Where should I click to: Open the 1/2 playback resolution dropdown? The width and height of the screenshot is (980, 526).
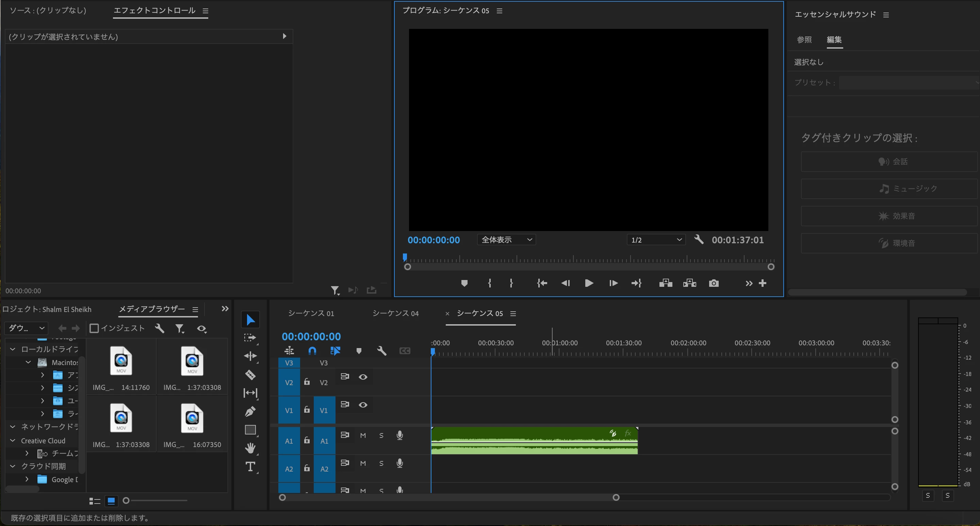point(656,240)
